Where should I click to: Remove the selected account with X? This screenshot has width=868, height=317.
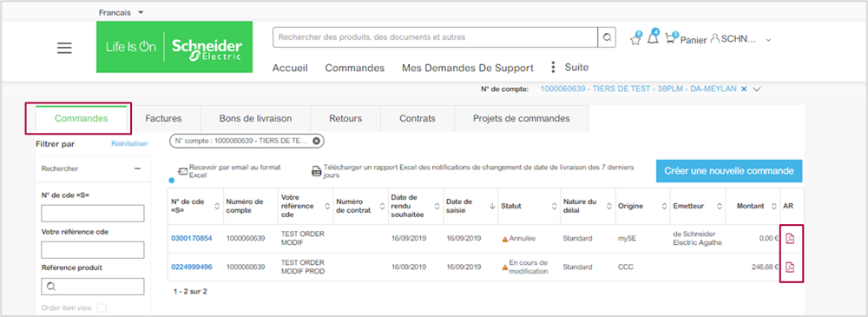(x=744, y=89)
